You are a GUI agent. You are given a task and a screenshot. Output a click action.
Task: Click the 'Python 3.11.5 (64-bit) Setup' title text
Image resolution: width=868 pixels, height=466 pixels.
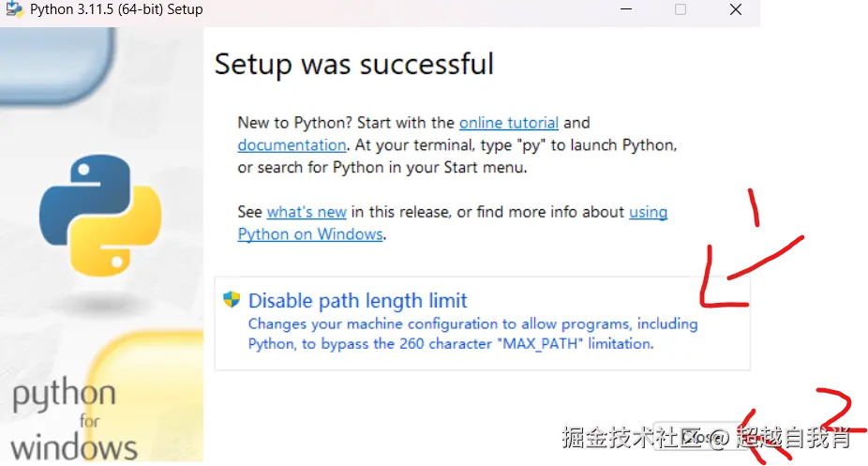(x=116, y=9)
